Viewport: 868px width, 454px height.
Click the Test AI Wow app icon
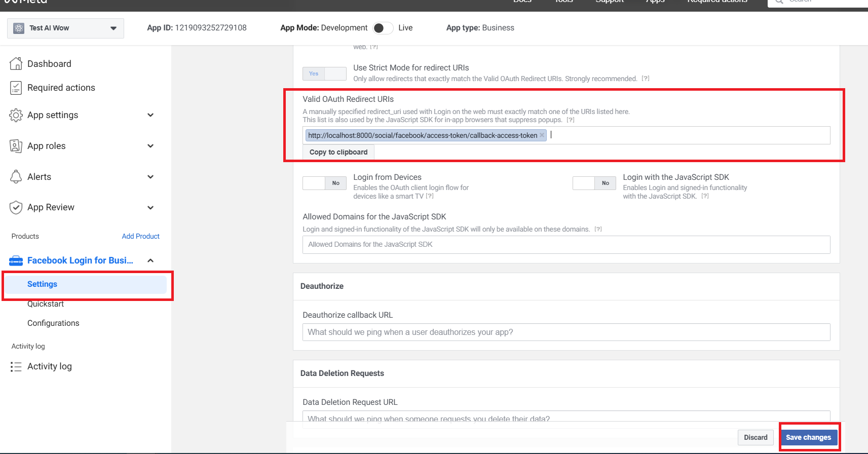pyautogui.click(x=19, y=28)
